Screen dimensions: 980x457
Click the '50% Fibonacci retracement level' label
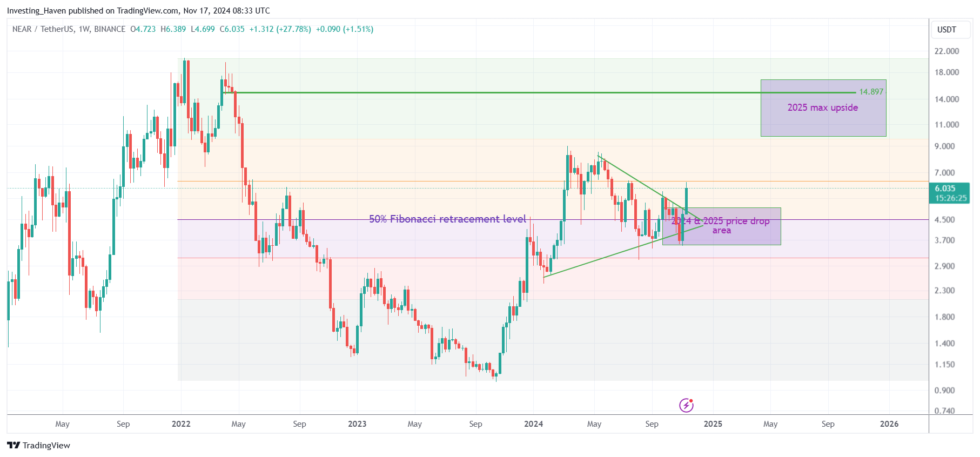point(447,219)
